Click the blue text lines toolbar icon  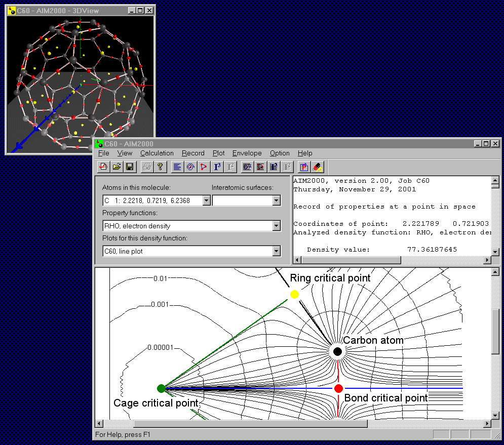(x=177, y=167)
